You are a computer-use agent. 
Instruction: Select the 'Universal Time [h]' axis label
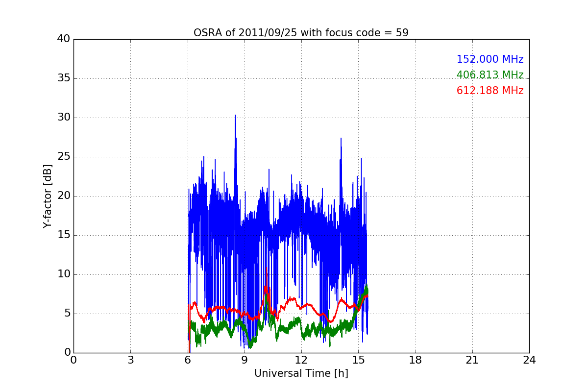pos(301,373)
